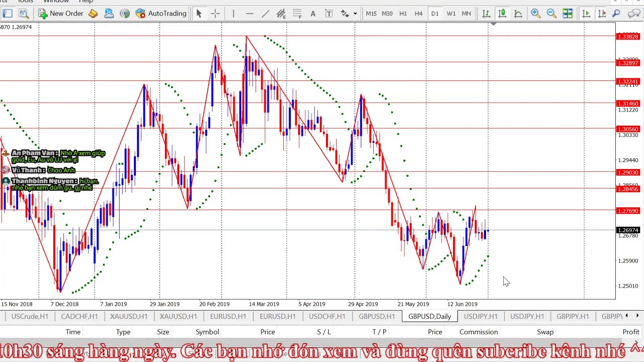Switch to H4 timeframe

coord(419,14)
